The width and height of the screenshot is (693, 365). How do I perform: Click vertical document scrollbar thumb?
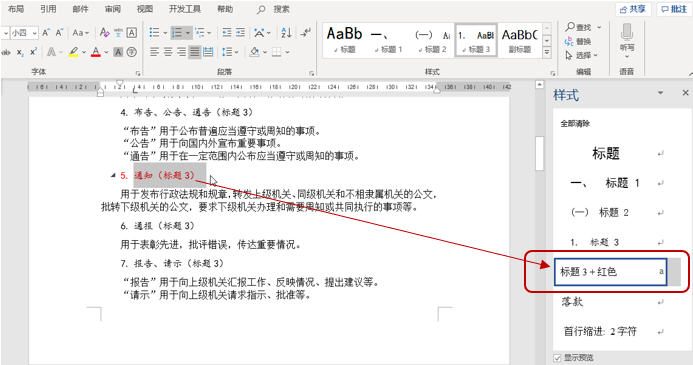(540, 153)
